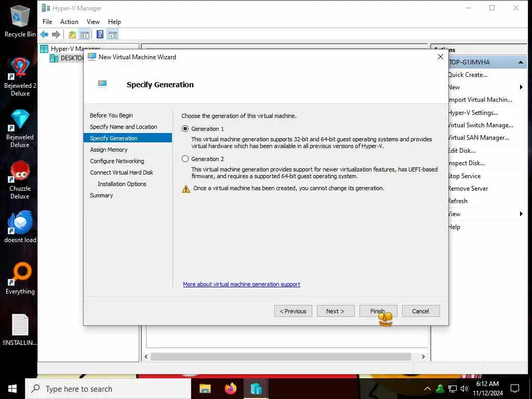Image resolution: width=532 pixels, height=399 pixels.
Task: Open the File menu
Action: [x=47, y=22]
